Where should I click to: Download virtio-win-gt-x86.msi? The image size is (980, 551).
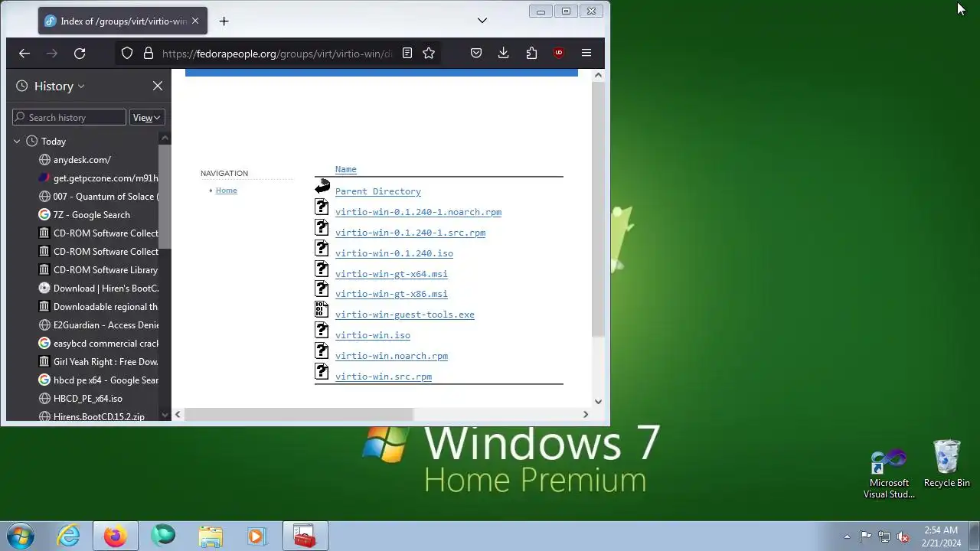point(391,294)
